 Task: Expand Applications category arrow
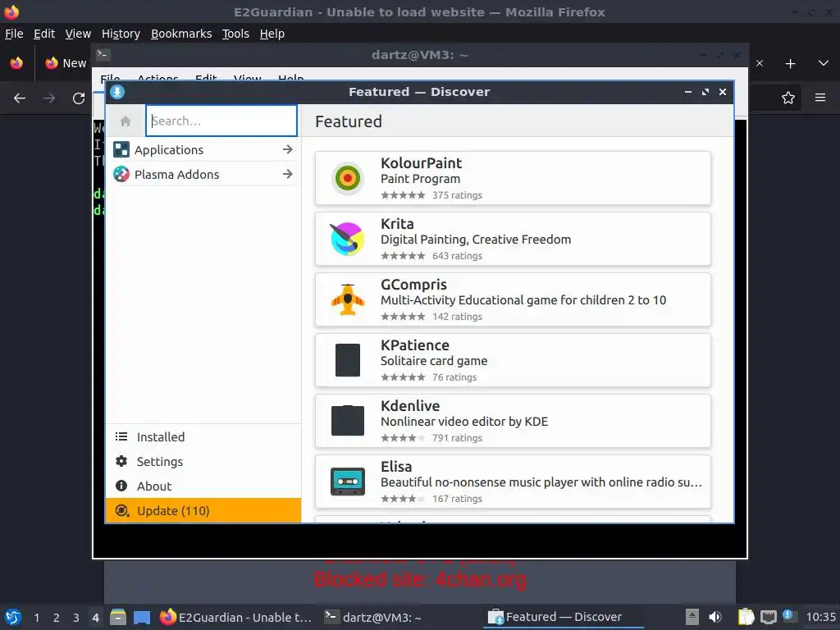(288, 149)
